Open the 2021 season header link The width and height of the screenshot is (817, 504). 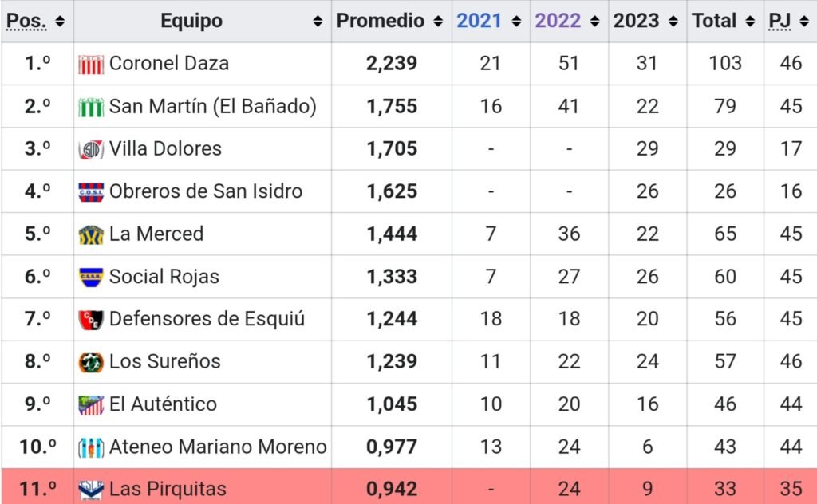pyautogui.click(x=479, y=21)
